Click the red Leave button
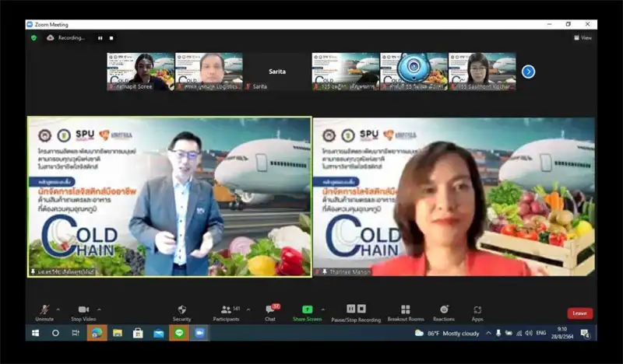Viewport: 623px width, 364px height. click(579, 313)
